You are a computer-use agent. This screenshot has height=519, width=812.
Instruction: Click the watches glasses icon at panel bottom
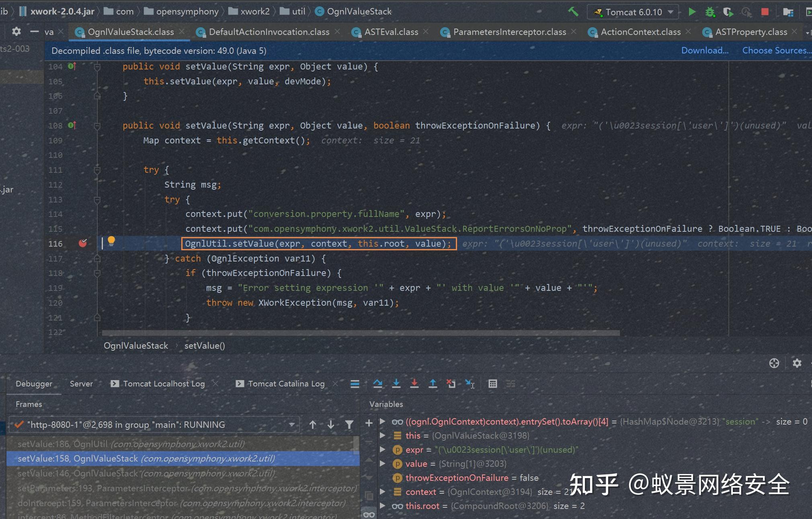[369, 514]
